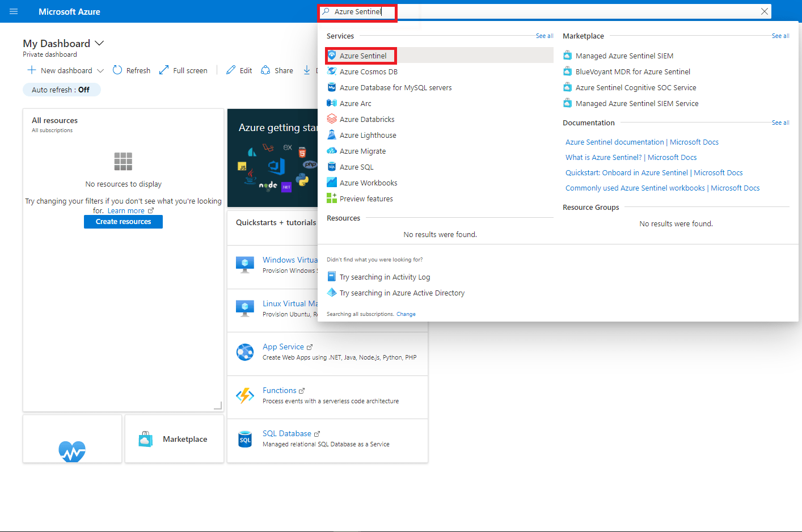Open Azure Lighthouse service

tap(368, 134)
